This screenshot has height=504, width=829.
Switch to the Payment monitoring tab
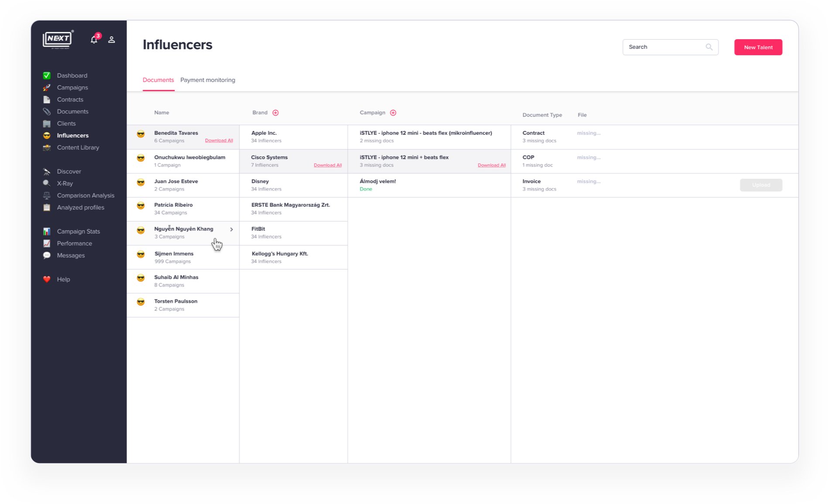point(208,80)
